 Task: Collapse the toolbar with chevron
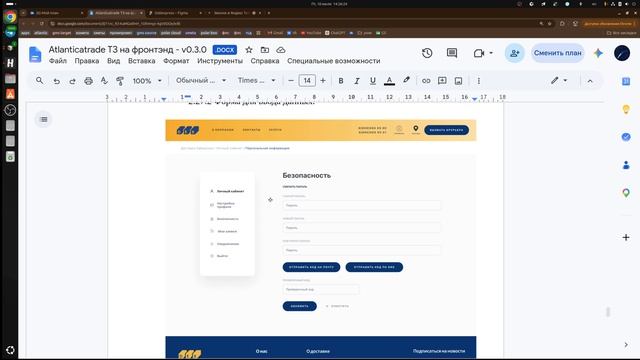click(x=590, y=81)
